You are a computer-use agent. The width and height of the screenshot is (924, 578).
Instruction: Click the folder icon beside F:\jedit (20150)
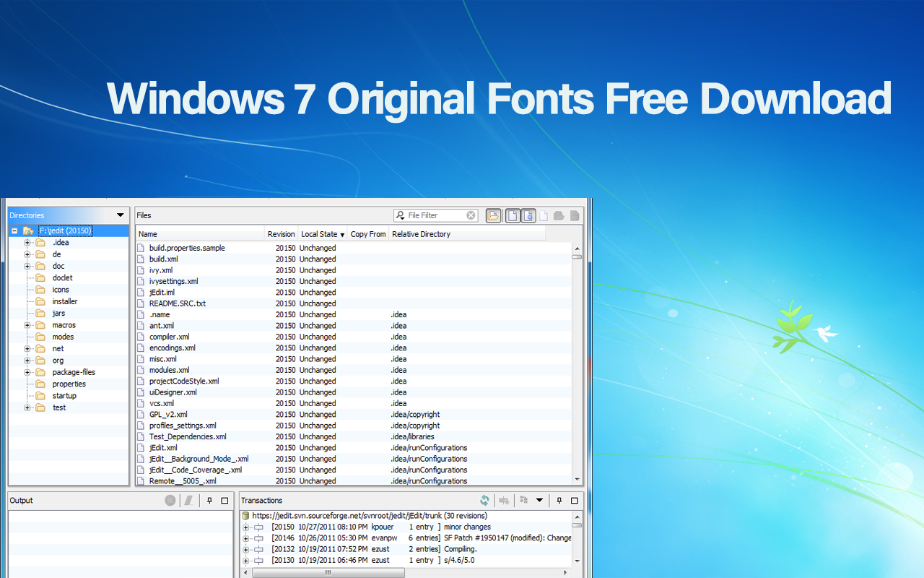pyautogui.click(x=30, y=230)
